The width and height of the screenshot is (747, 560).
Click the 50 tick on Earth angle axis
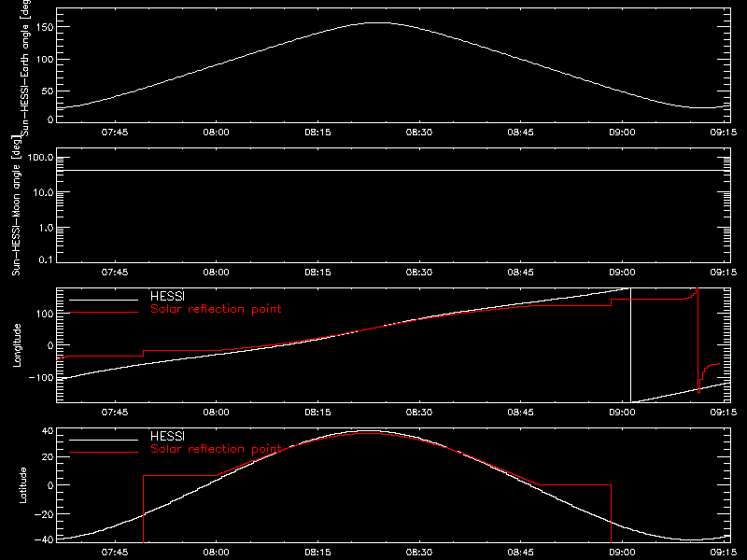[48, 91]
